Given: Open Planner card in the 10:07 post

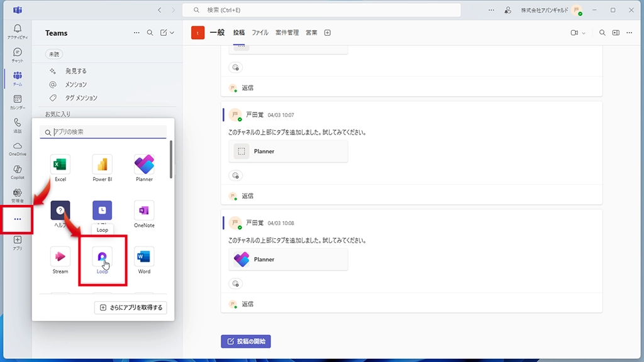Looking at the screenshot, I should (x=288, y=151).
